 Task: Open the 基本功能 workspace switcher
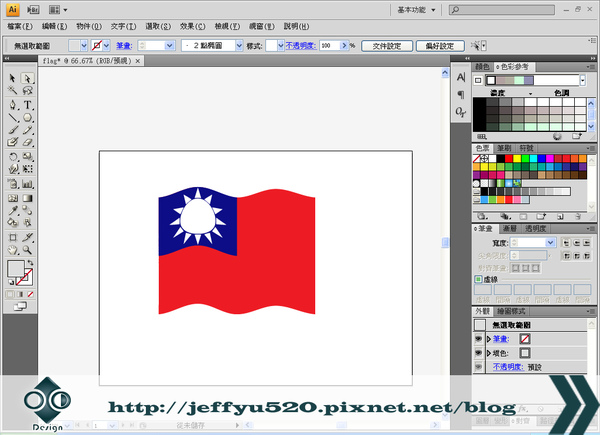coord(416,10)
